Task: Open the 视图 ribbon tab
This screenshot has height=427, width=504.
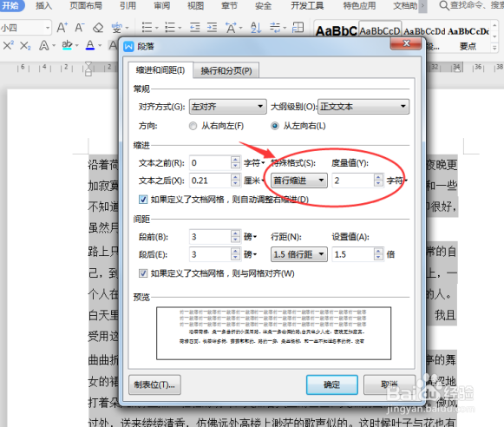Action: 195,5
